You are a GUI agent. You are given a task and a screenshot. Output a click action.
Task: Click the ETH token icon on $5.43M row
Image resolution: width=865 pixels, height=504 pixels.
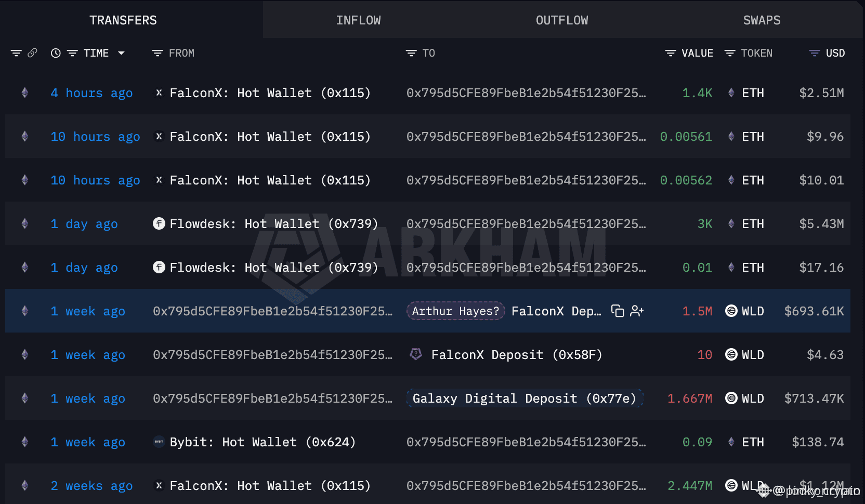[731, 224]
